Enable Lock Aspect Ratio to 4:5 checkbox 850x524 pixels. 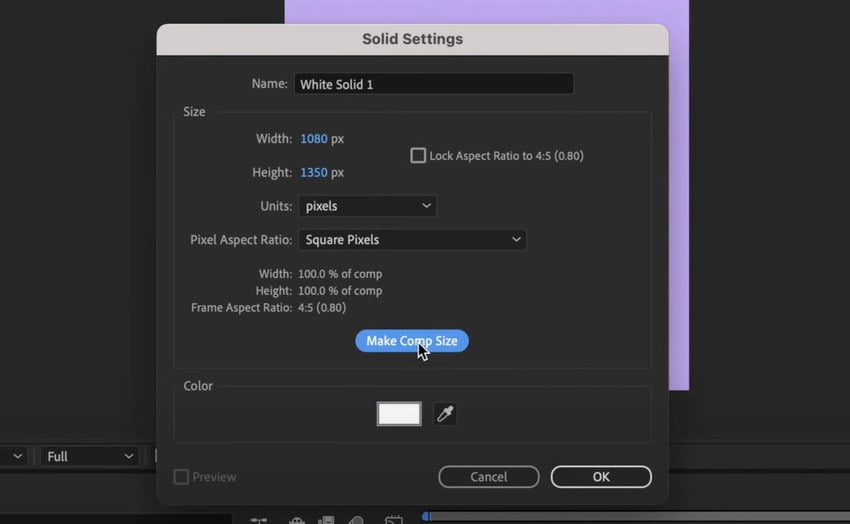click(x=418, y=156)
